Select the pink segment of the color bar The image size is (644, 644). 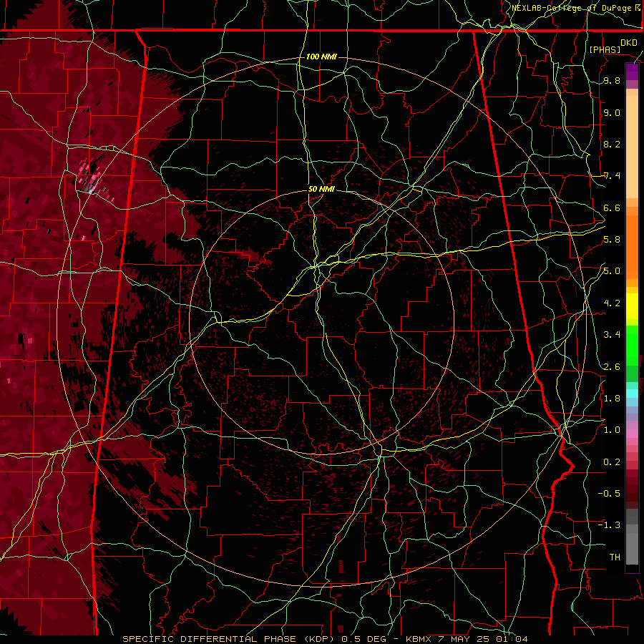(x=632, y=434)
